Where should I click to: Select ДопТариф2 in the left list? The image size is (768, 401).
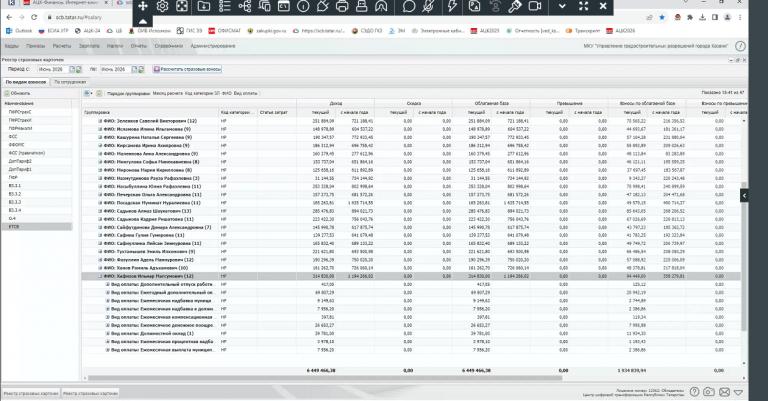(x=37, y=161)
